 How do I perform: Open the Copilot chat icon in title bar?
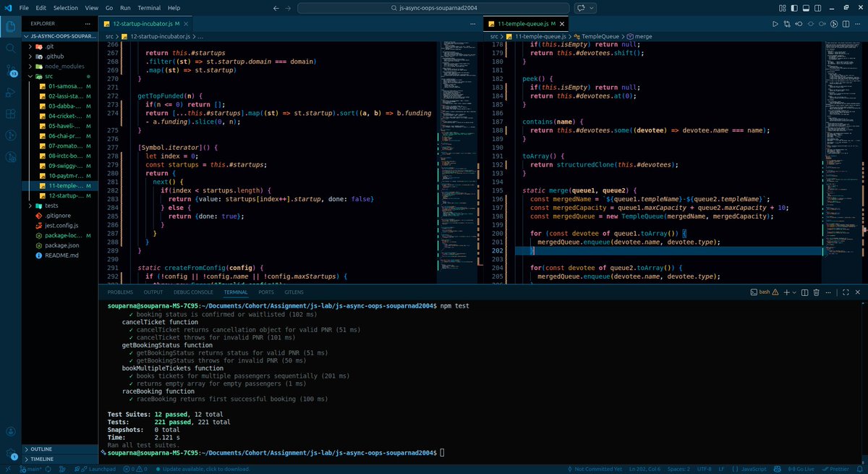580,7
